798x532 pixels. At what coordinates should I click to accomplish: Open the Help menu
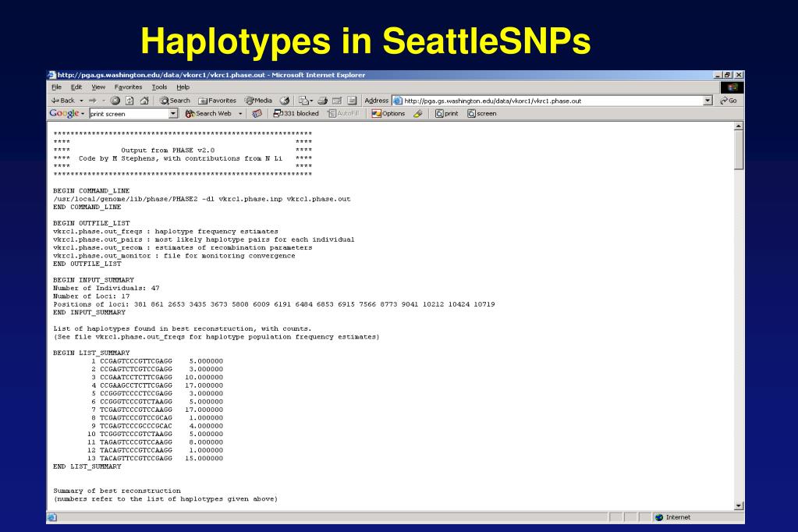pos(183,87)
